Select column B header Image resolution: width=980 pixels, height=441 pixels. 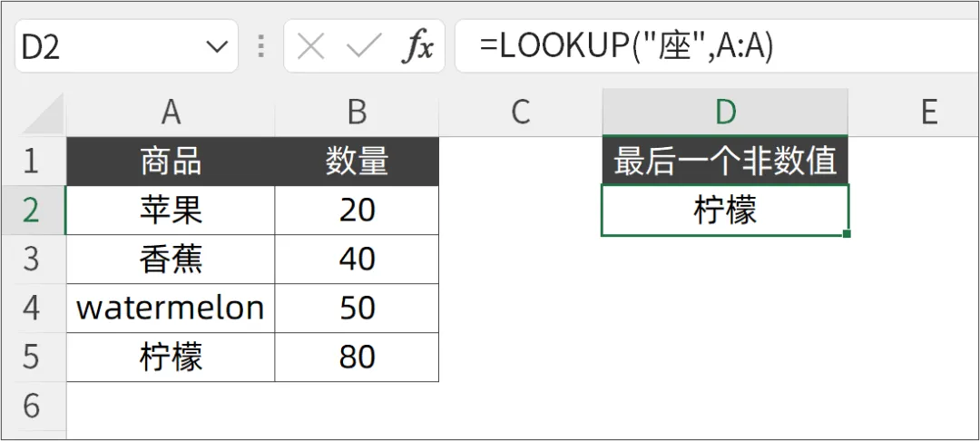pyautogui.click(x=357, y=113)
